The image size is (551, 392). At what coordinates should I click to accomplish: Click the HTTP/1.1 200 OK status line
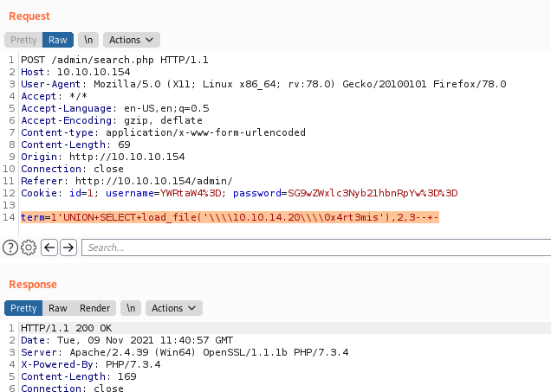pyautogui.click(x=66, y=328)
